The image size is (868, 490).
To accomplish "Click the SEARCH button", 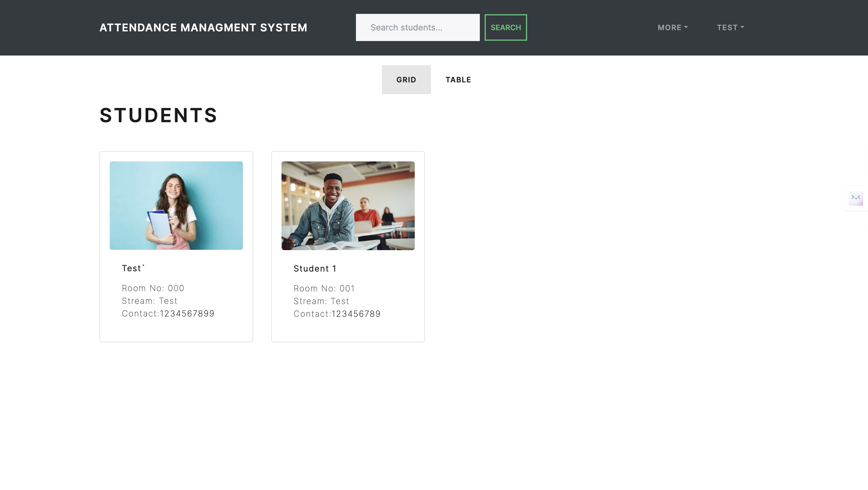I will click(x=505, y=27).
